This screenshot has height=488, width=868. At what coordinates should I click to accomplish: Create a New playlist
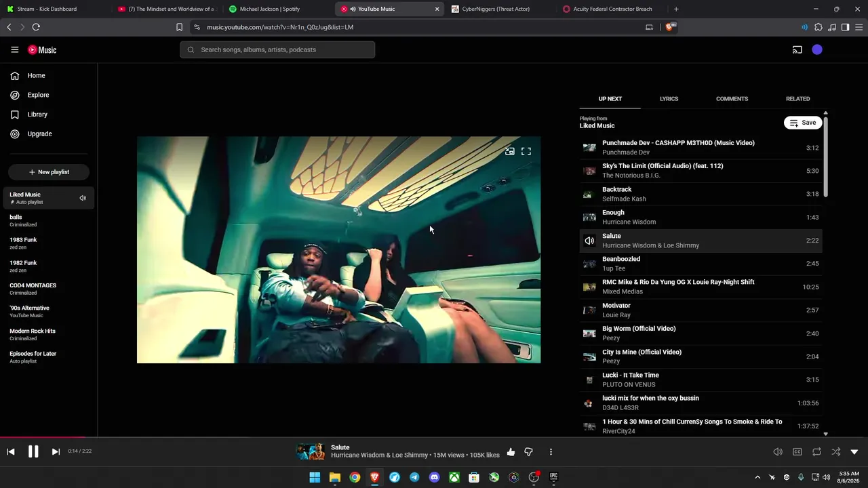coord(49,172)
